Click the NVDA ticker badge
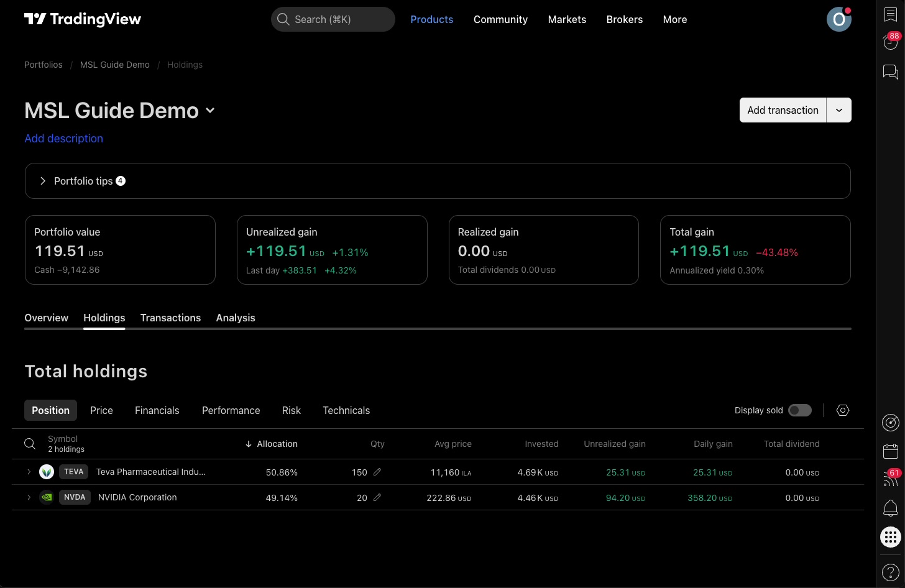Image resolution: width=905 pixels, height=588 pixels. (x=75, y=497)
